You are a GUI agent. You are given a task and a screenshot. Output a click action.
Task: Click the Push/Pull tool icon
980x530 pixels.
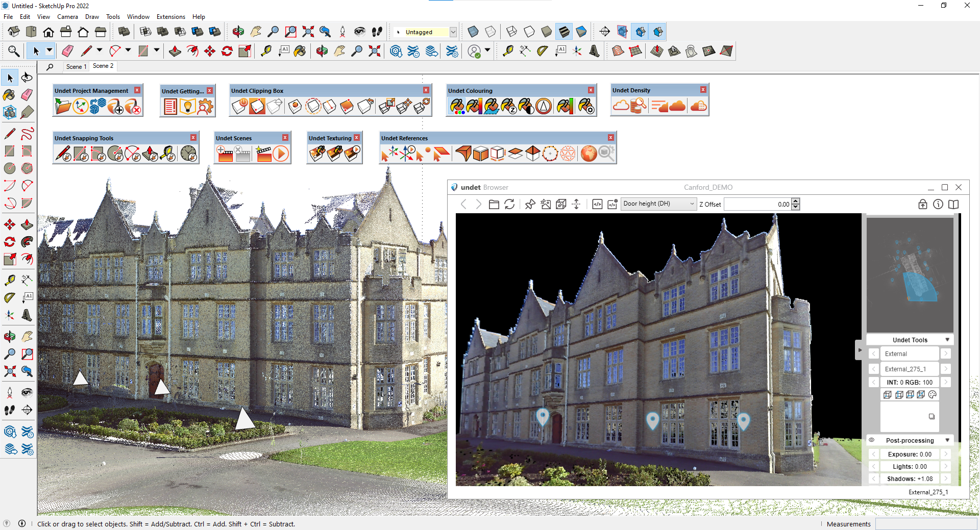click(175, 51)
